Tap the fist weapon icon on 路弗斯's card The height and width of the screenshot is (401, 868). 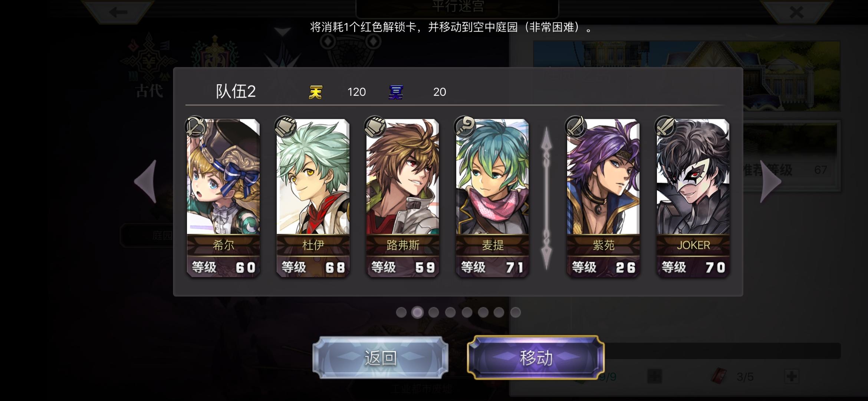coord(375,127)
